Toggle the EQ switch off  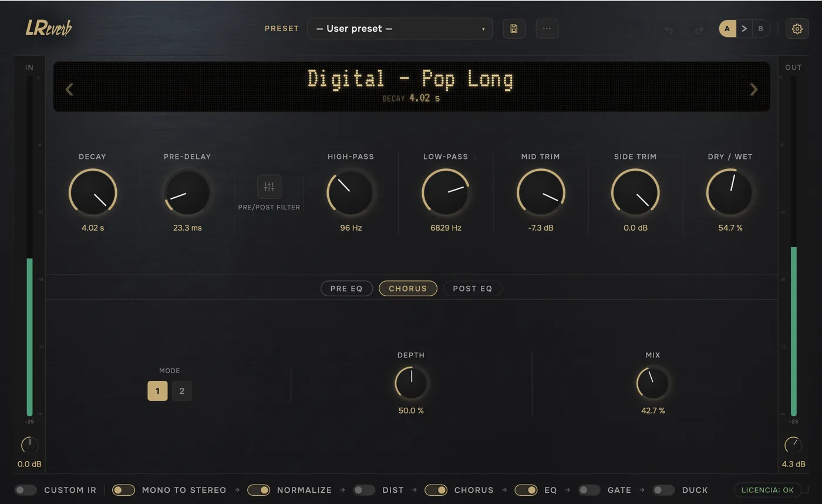(526, 490)
